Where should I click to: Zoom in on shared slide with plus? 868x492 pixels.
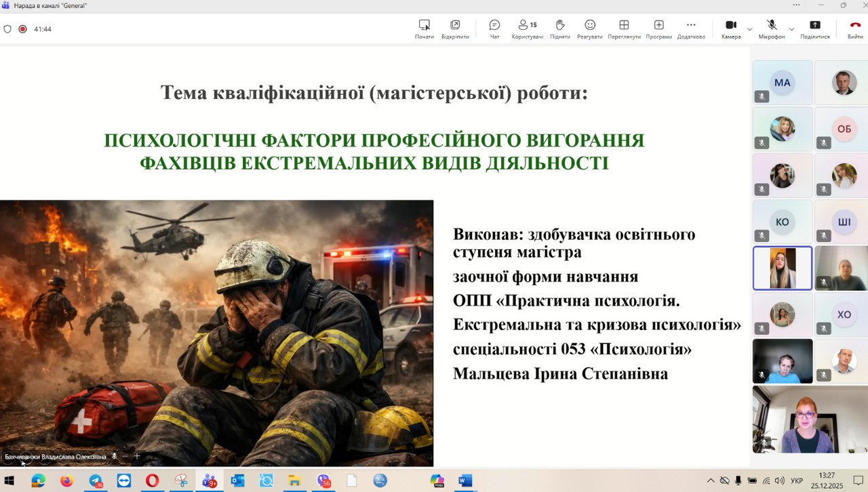pos(137,456)
